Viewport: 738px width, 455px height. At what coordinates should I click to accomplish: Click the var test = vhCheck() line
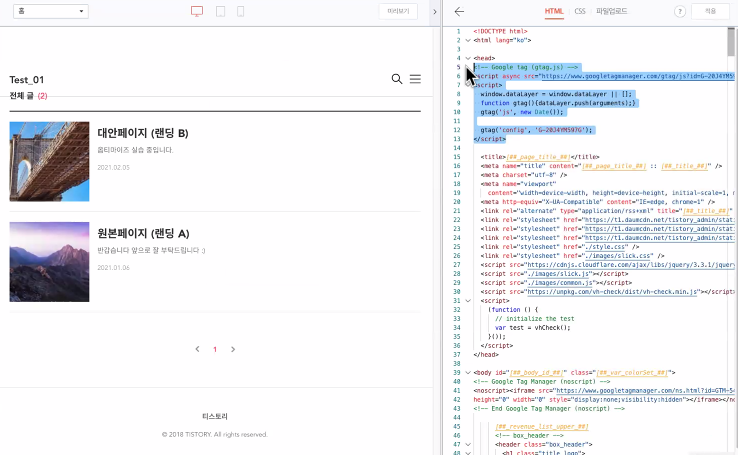532,328
